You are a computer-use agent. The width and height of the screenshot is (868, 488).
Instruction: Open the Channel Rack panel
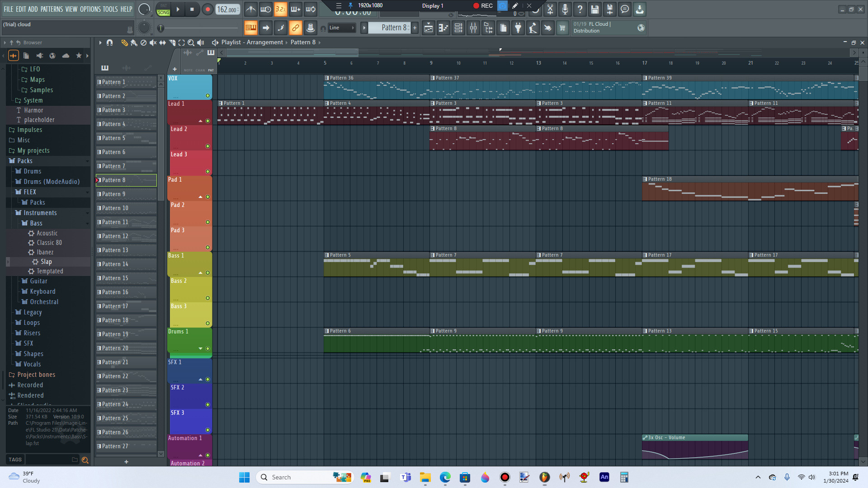click(458, 28)
